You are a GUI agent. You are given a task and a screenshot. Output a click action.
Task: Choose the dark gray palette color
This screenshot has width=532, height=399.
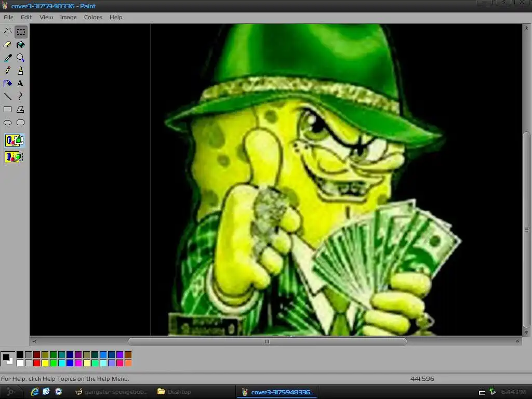29,354
